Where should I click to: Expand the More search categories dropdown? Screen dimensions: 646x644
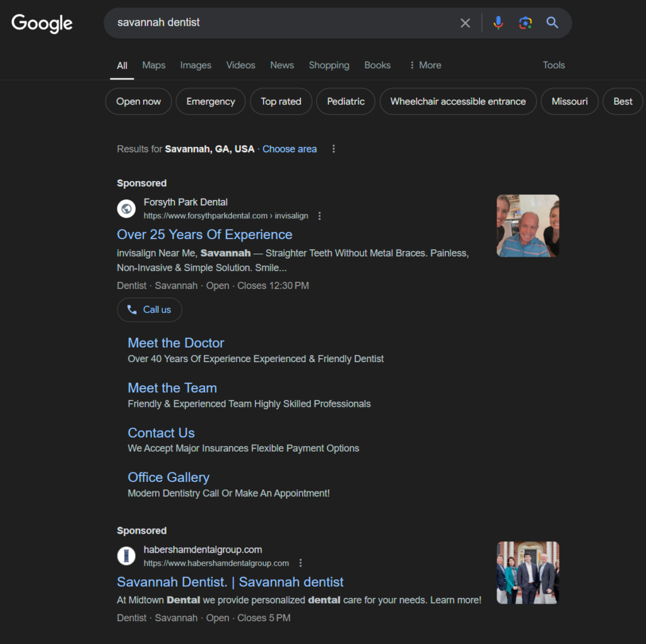click(425, 65)
